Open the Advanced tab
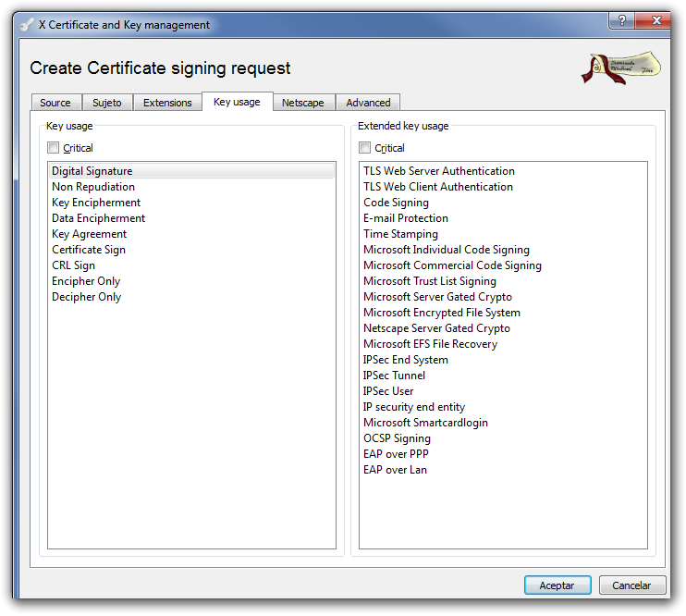The height and width of the screenshot is (616, 686). (368, 103)
